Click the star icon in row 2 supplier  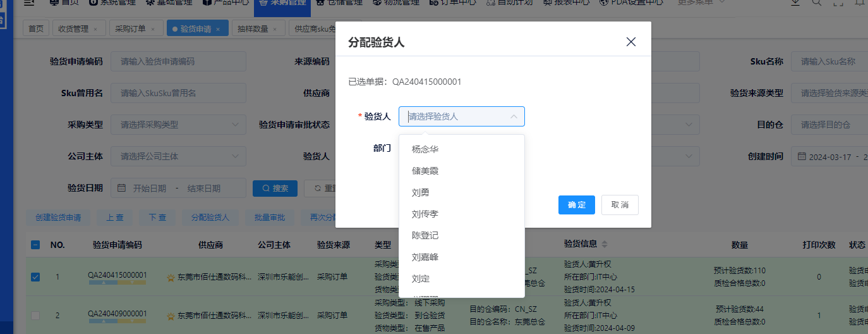[x=171, y=315]
